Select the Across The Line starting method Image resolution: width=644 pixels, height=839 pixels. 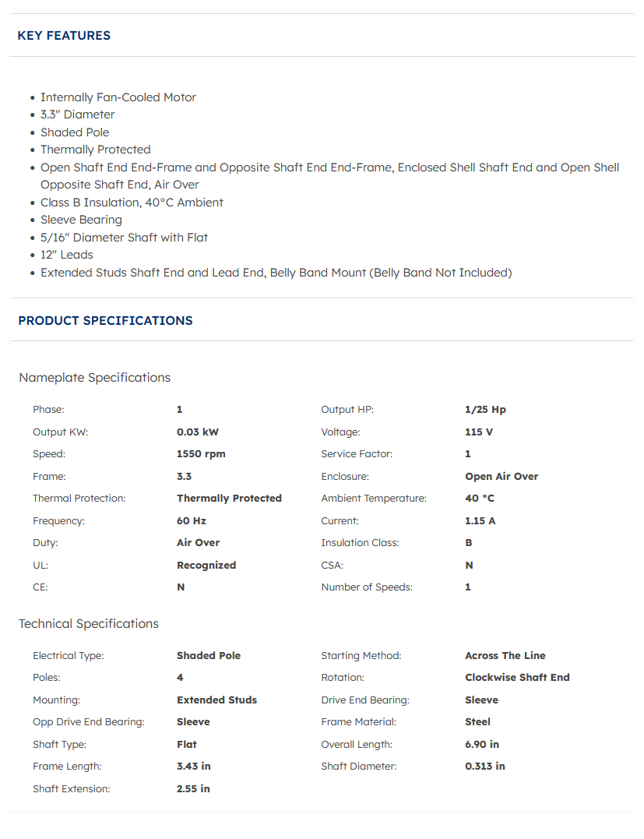(505, 656)
